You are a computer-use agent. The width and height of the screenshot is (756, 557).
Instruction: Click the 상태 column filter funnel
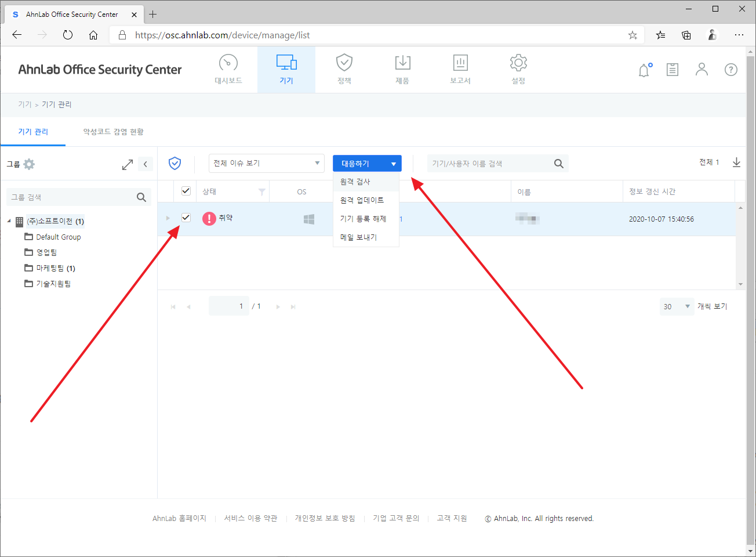[x=262, y=191]
